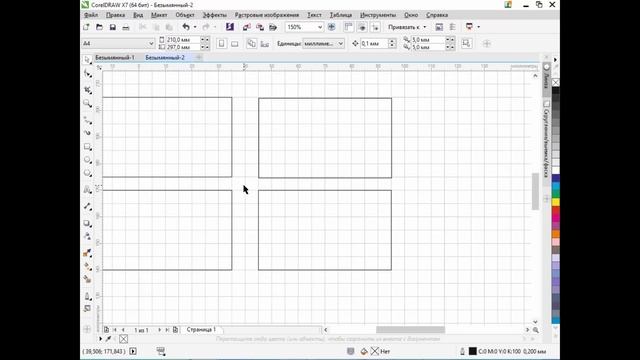Select the Shape tool in toolbox
The width and height of the screenshot is (640, 360).
pos(87,74)
